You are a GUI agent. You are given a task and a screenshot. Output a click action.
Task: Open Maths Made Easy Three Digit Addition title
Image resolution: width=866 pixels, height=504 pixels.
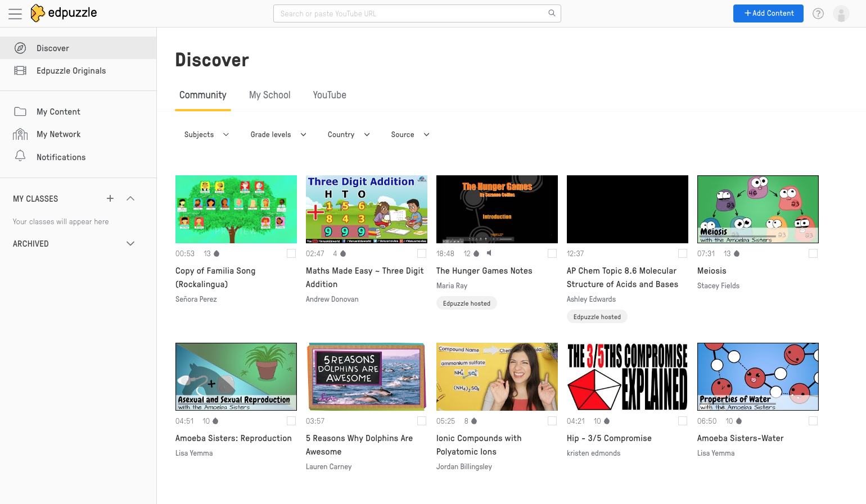point(364,277)
